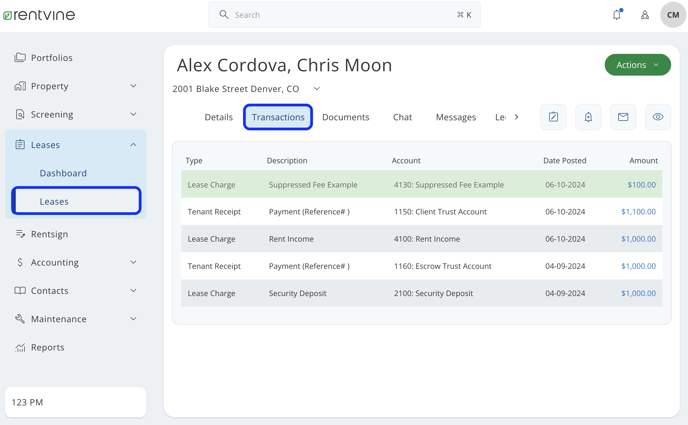Image resolution: width=688 pixels, height=425 pixels.
Task: Open the Actions dropdown button
Action: pos(638,65)
